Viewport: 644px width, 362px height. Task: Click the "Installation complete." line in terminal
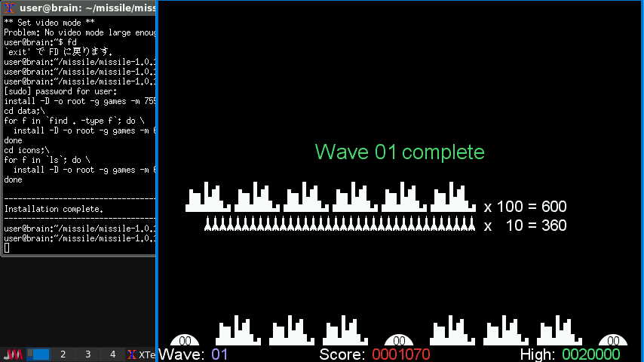point(54,209)
